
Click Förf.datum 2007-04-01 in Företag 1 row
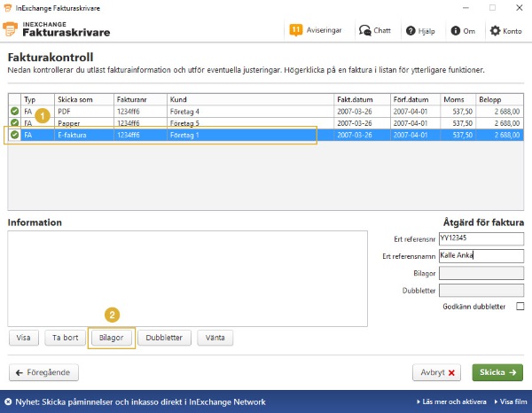tap(411, 135)
